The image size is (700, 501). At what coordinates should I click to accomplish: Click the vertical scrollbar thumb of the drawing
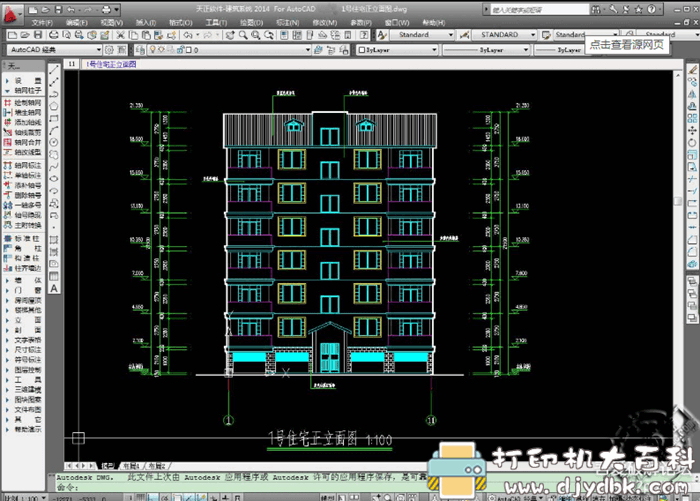click(x=678, y=201)
